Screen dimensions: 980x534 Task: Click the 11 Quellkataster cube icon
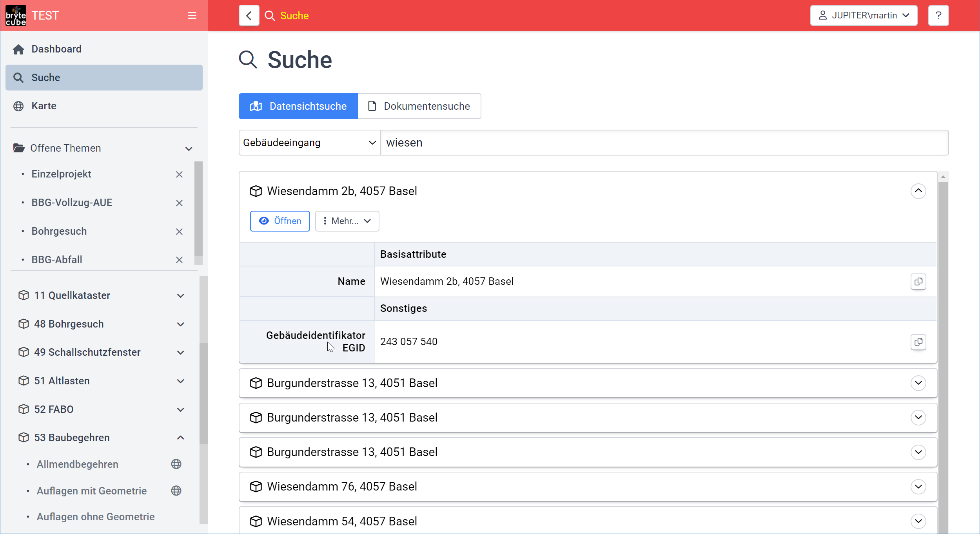(x=24, y=295)
